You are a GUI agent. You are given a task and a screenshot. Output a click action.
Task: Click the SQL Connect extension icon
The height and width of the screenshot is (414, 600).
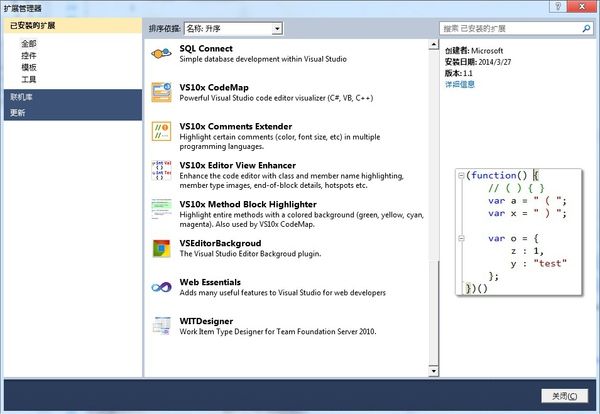coord(161,54)
